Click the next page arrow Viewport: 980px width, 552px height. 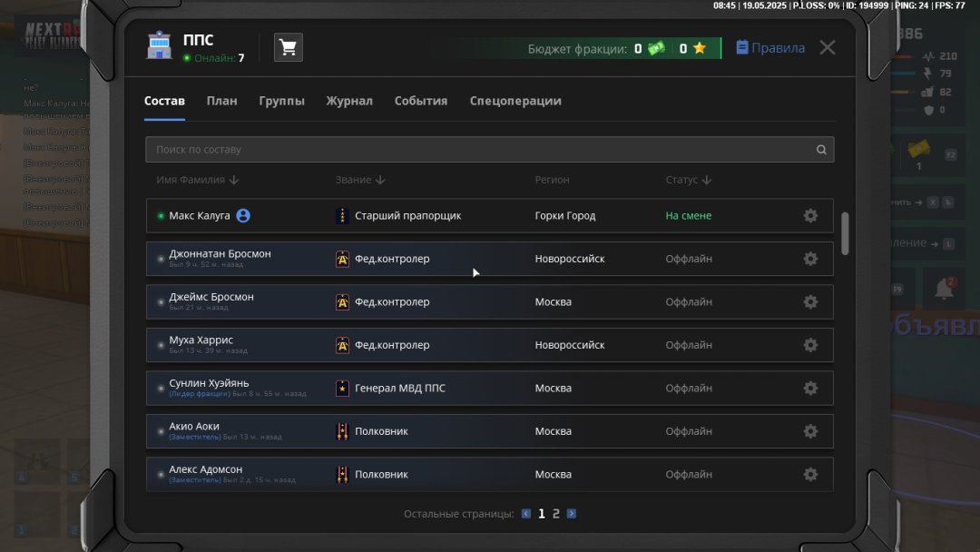point(572,514)
